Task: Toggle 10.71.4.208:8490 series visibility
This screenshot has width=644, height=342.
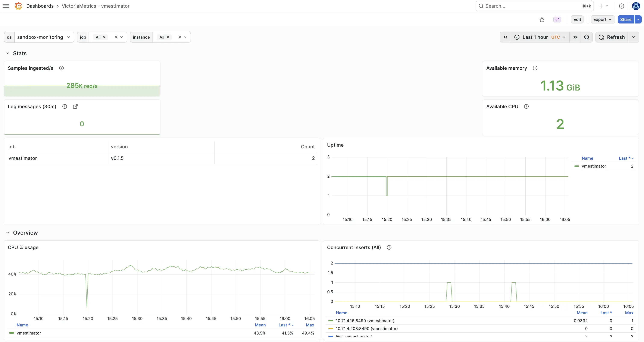Action: [x=366, y=329]
